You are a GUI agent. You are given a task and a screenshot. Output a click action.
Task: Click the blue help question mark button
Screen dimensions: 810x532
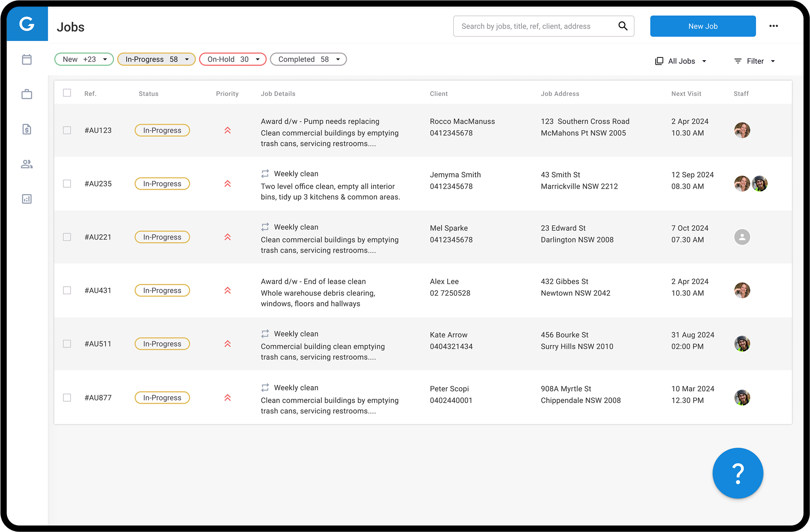[x=737, y=473]
